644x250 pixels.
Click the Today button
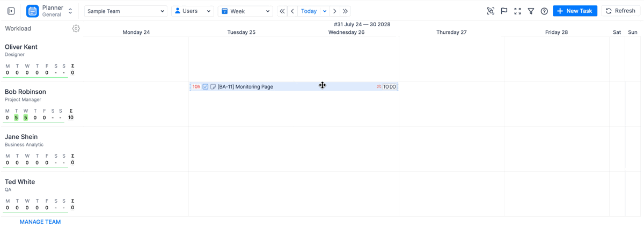[309, 11]
